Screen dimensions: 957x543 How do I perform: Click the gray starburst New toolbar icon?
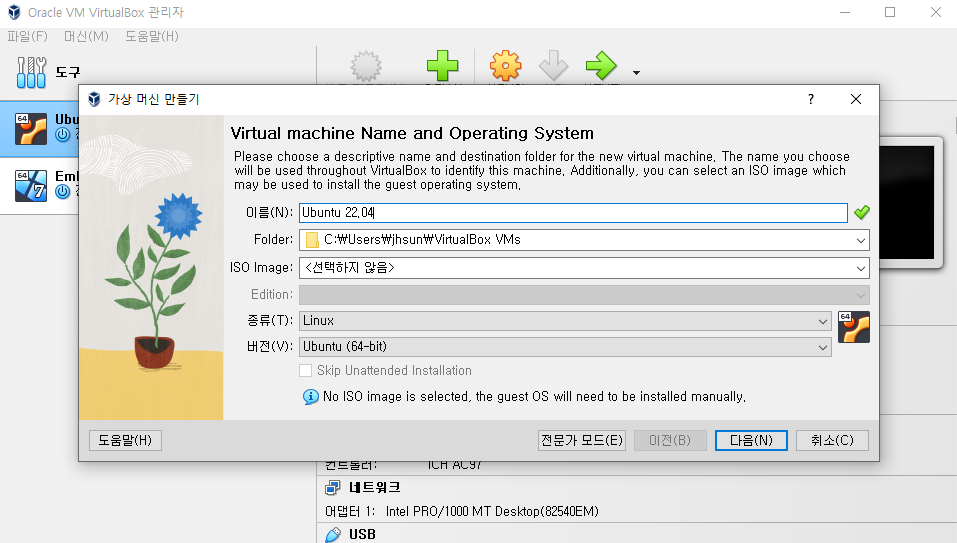point(366,66)
